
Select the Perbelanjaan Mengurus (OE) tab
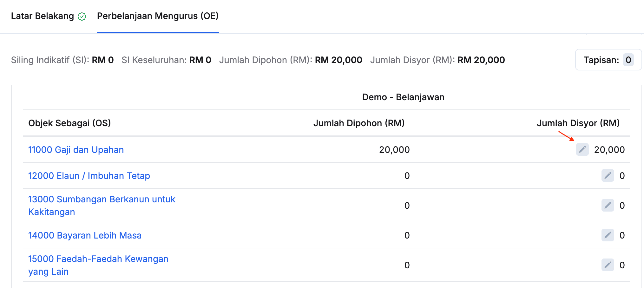point(158,16)
